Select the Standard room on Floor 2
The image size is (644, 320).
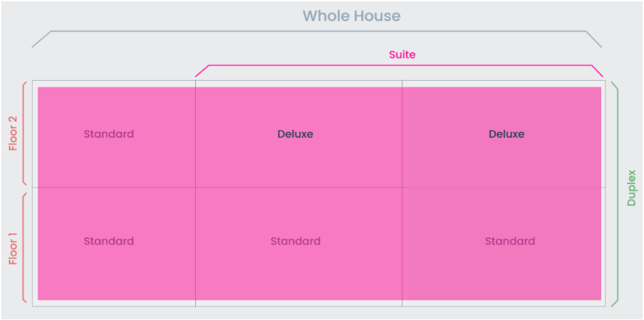click(109, 134)
